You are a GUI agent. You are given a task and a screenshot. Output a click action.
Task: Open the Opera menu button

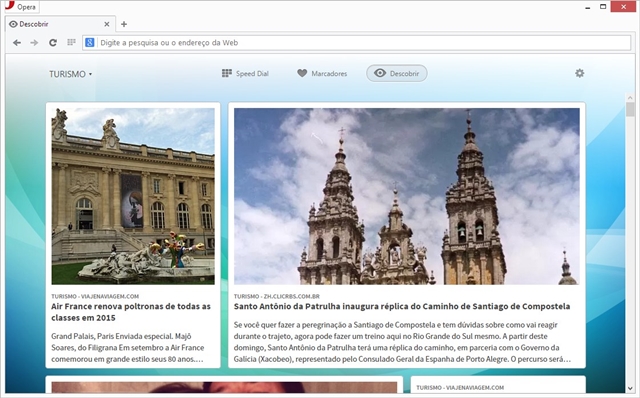pos(21,7)
